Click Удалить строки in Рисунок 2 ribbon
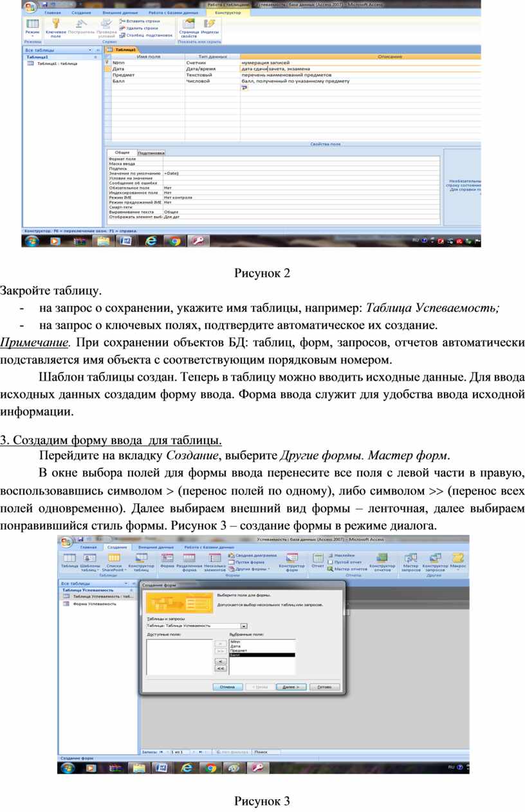The image size is (525, 812). click(139, 28)
